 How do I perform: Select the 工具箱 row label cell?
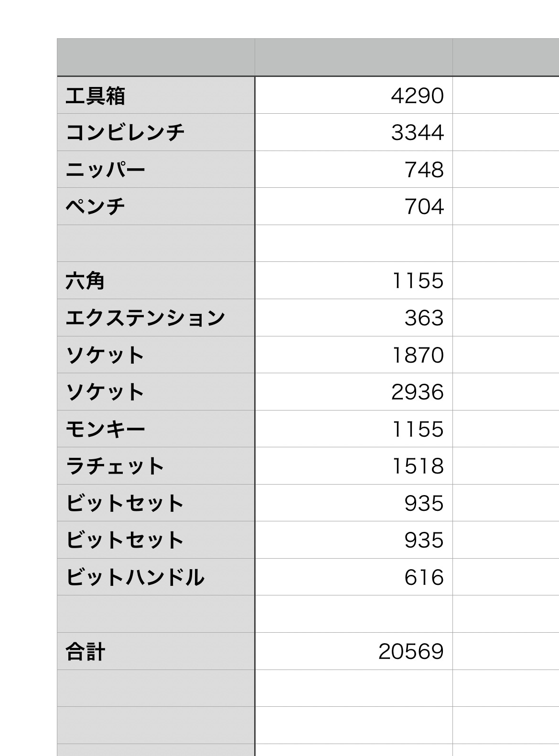tap(156, 95)
